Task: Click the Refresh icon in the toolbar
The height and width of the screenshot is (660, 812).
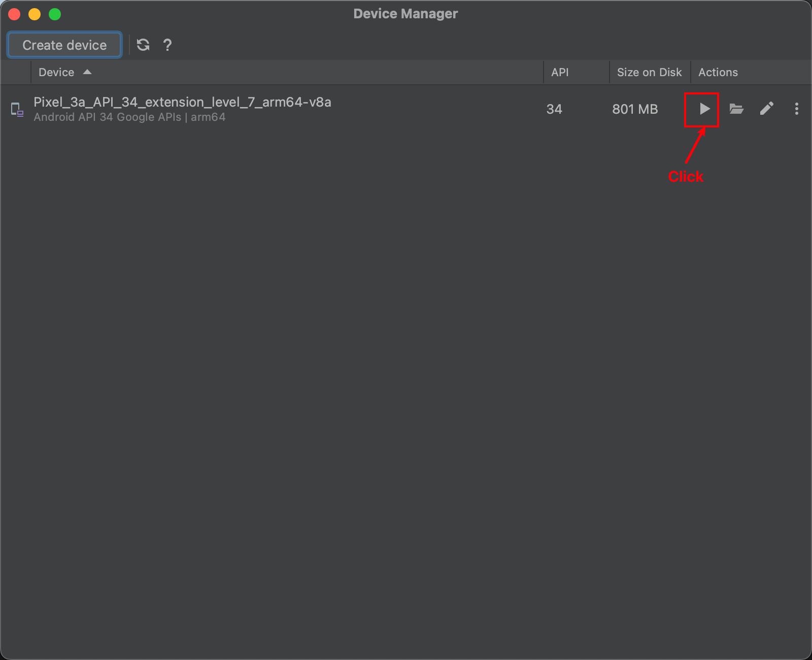Action: (143, 45)
